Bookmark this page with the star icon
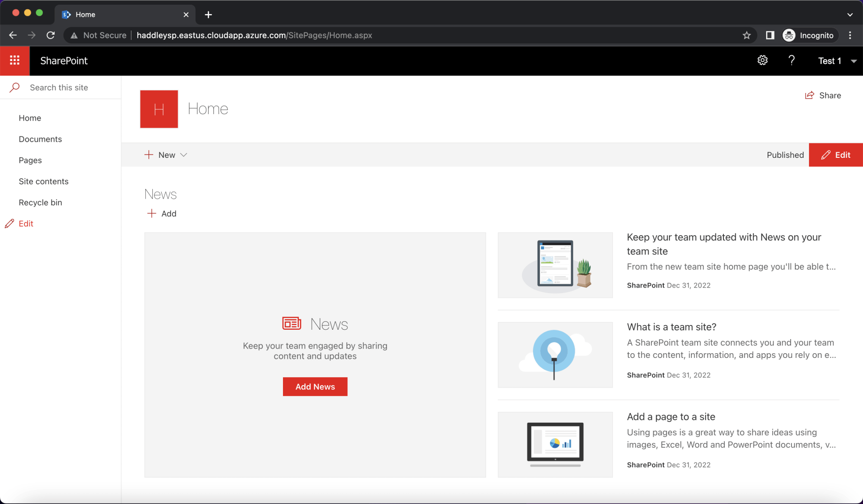The width and height of the screenshot is (863, 504). pyautogui.click(x=746, y=35)
